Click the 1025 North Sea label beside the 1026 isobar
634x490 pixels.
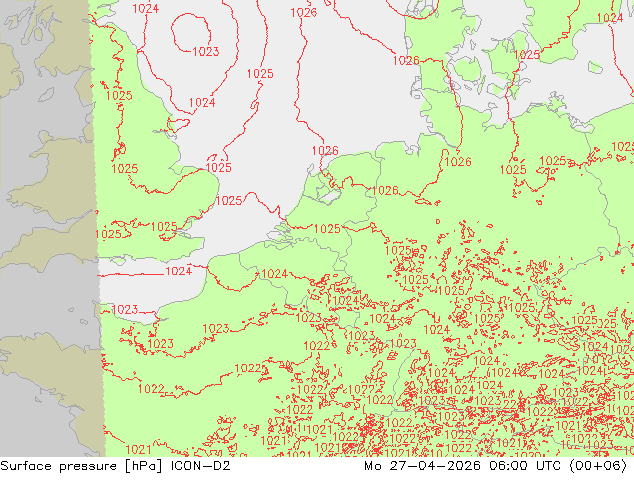tap(260, 74)
